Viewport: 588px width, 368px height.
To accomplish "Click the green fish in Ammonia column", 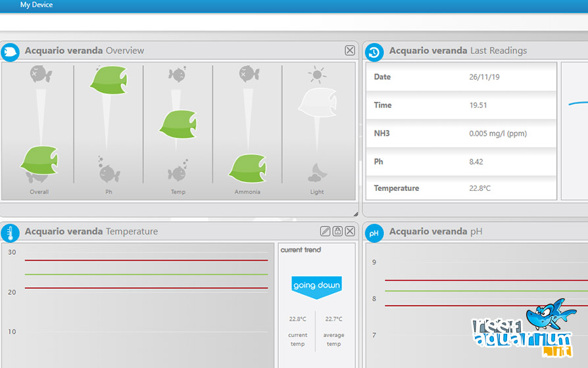I will pos(248,168).
